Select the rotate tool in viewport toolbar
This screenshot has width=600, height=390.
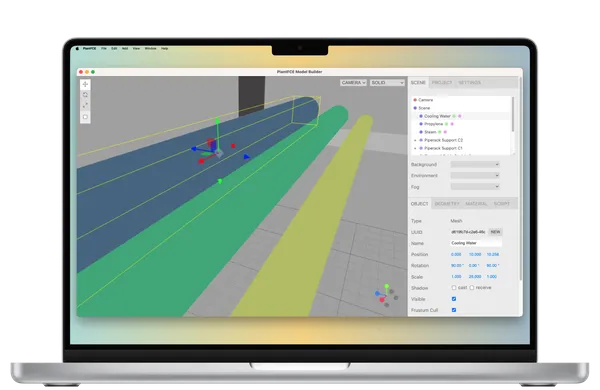click(85, 95)
